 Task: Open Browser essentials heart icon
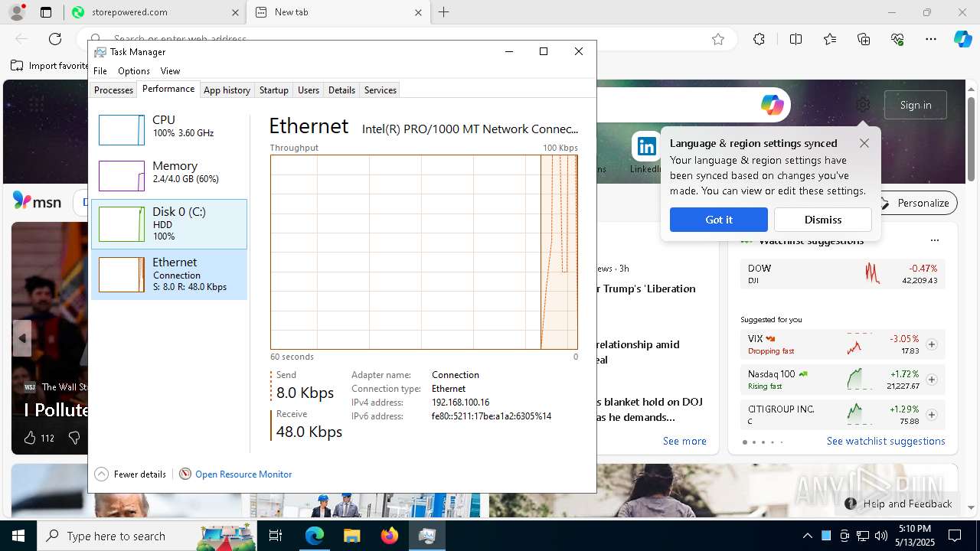tap(897, 39)
